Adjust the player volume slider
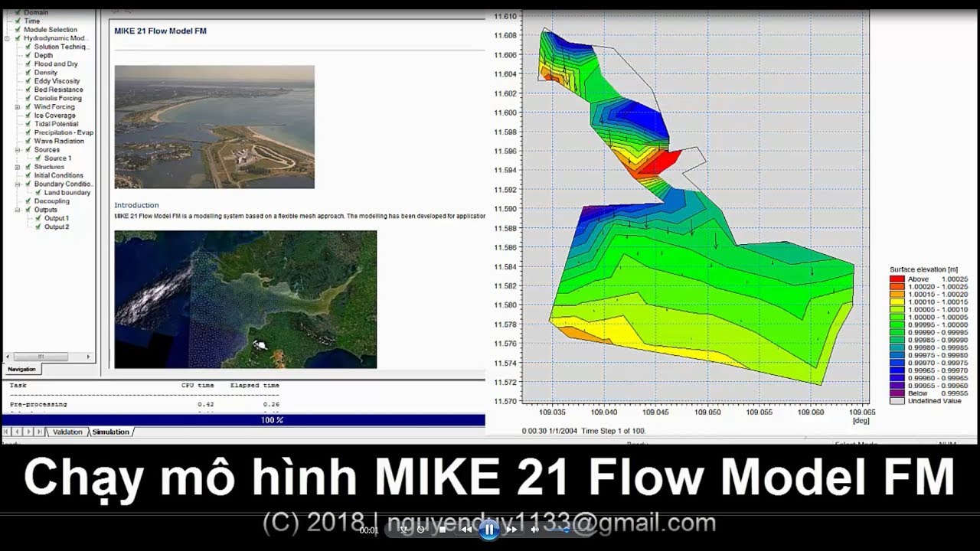980x551 pixels. point(565,530)
